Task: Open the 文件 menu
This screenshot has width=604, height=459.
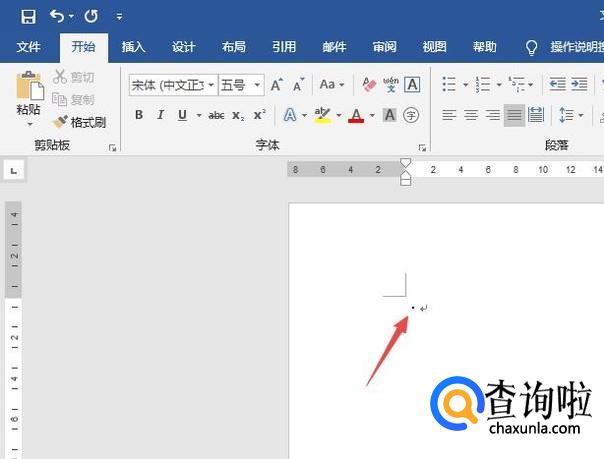Action: (x=29, y=47)
